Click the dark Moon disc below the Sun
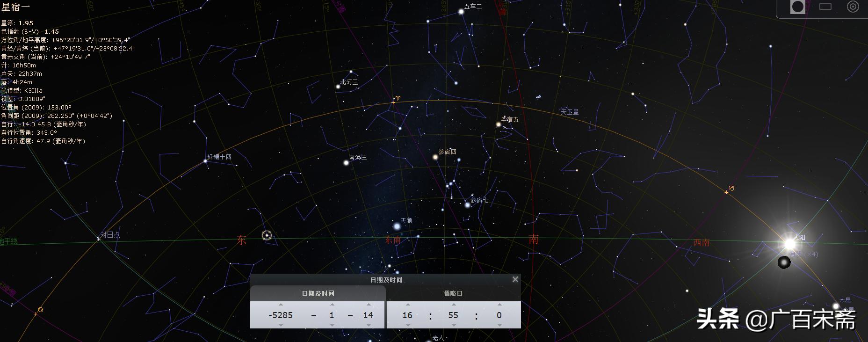 coord(784,262)
